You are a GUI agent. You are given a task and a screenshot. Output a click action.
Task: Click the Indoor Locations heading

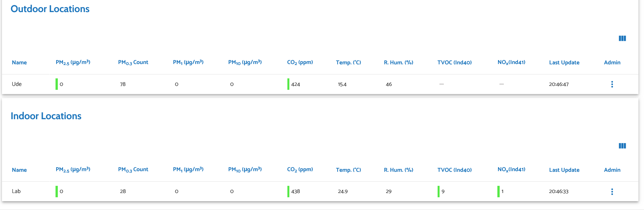point(46,116)
